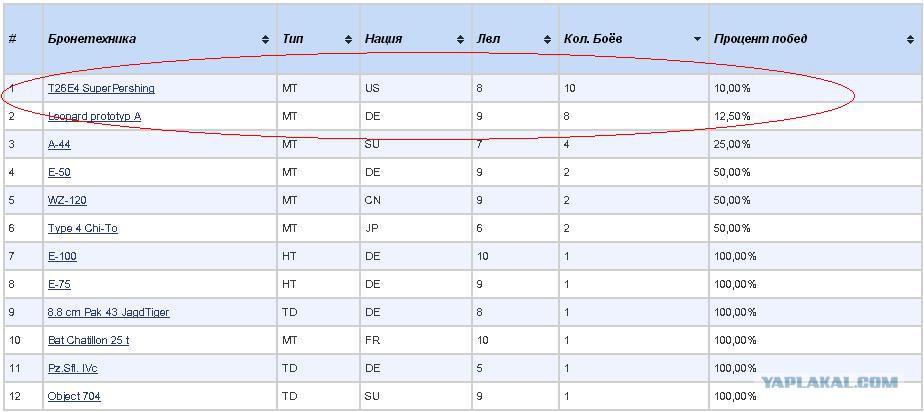Sort by Процент побед column arrows
924x412 pixels.
pos(910,39)
